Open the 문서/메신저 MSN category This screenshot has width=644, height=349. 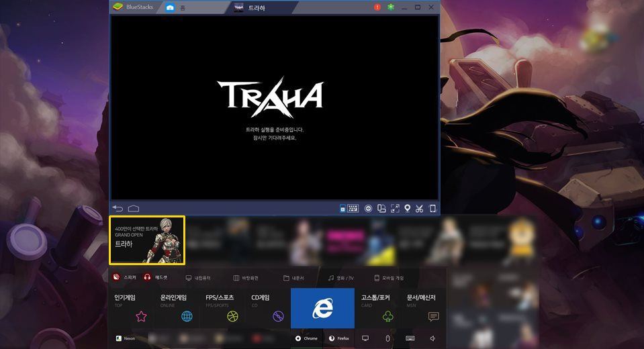point(424,308)
